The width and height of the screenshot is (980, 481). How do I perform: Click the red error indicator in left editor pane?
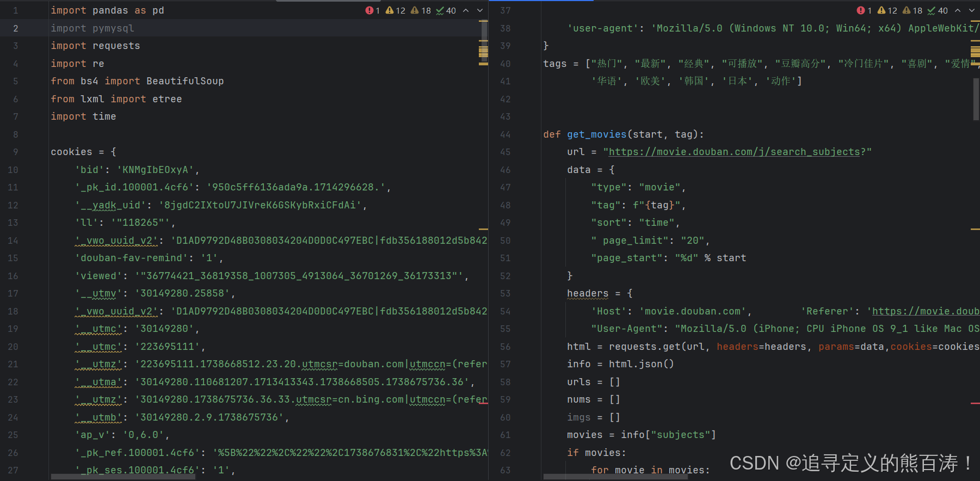pyautogui.click(x=373, y=10)
